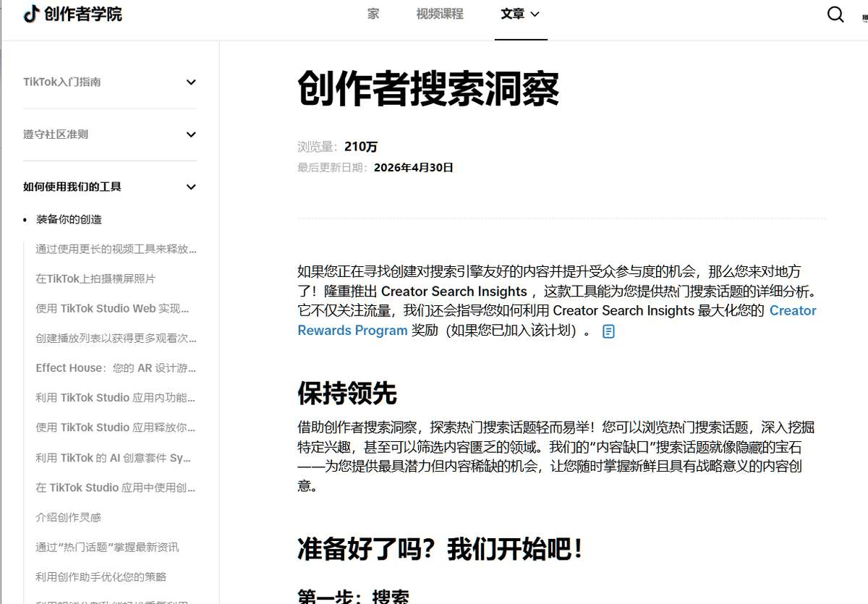Click the 最后更新日期 label
Image resolution: width=868 pixels, height=604 pixels.
pos(333,168)
